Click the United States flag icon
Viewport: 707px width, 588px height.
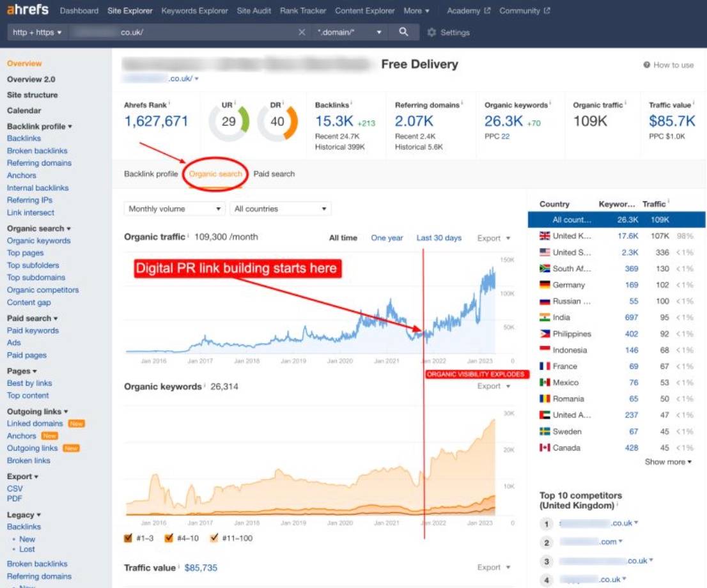click(545, 252)
